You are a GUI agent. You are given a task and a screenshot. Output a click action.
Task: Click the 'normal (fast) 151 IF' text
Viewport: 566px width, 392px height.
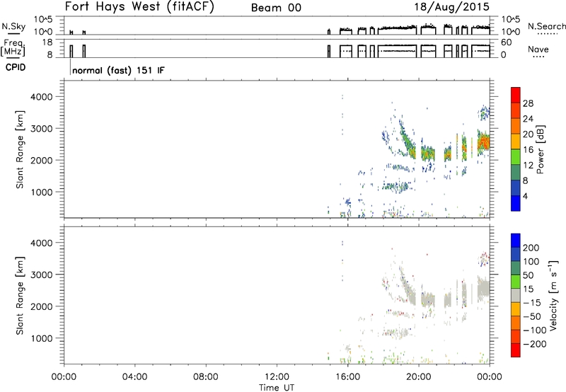(118, 70)
